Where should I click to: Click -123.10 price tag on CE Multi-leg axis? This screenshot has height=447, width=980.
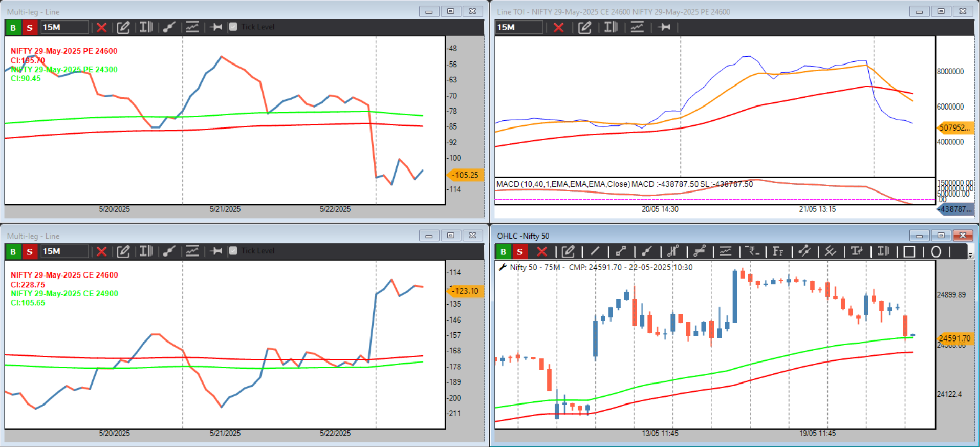(x=464, y=291)
